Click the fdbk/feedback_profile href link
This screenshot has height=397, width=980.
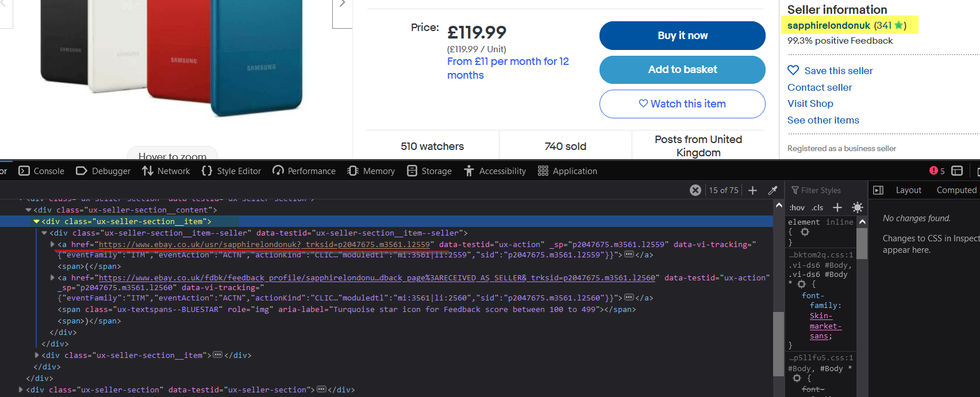(376, 278)
